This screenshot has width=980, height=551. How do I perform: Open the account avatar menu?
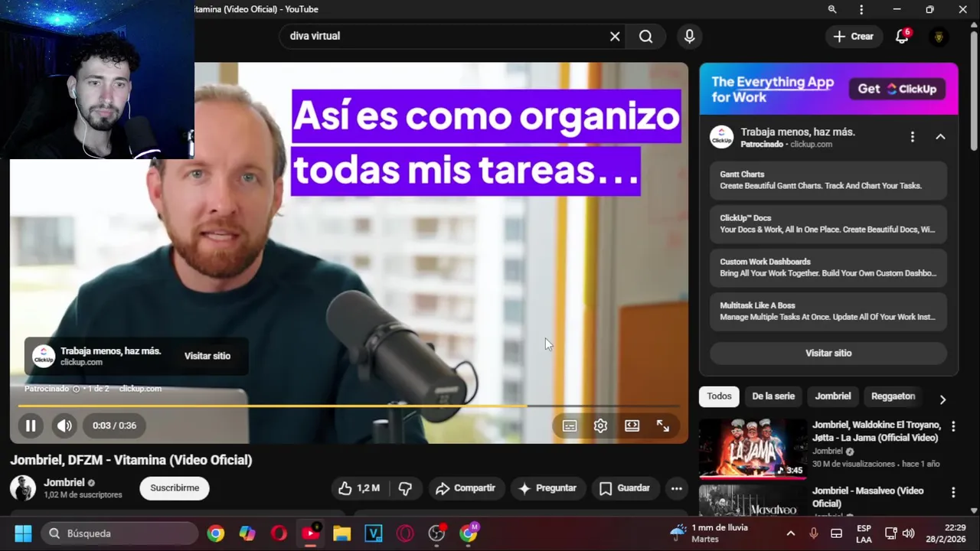pyautogui.click(x=939, y=36)
